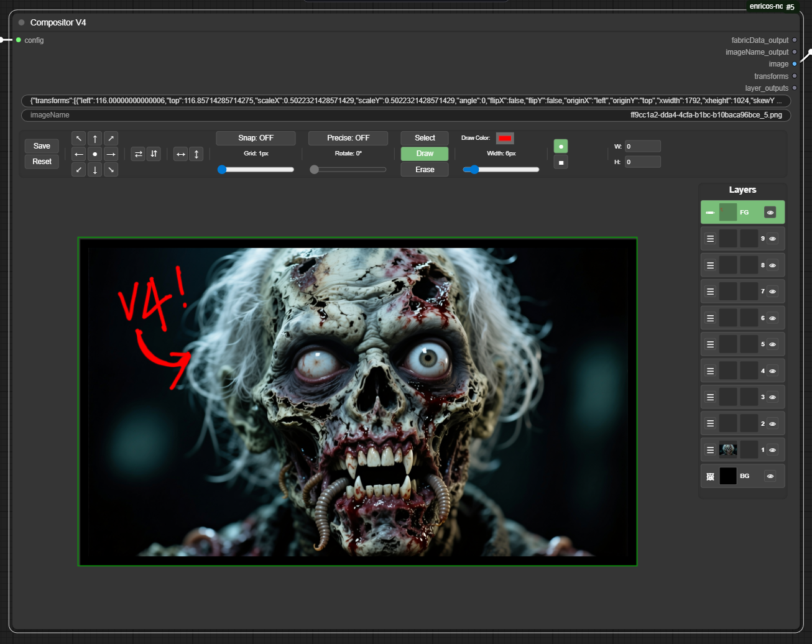Nudge selection right with the right arrow
812x644 pixels.
[111, 154]
